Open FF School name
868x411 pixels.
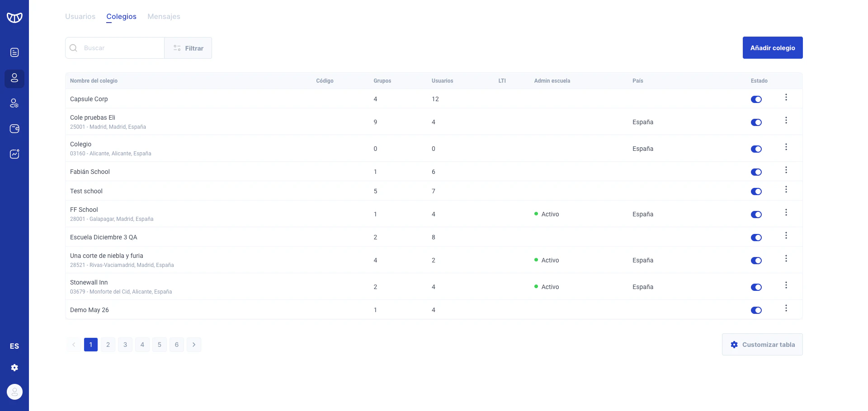[x=84, y=210]
